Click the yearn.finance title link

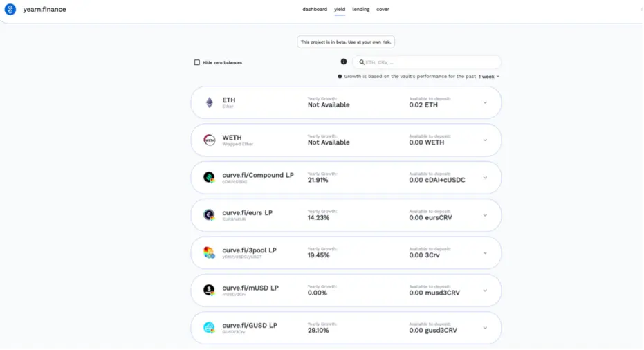(x=44, y=9)
